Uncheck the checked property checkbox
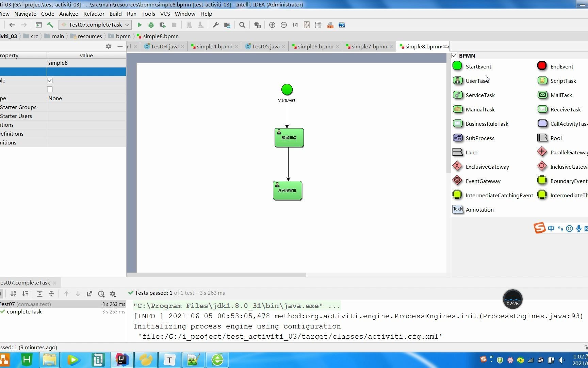Viewport: 588px width, 368px height. [x=50, y=80]
